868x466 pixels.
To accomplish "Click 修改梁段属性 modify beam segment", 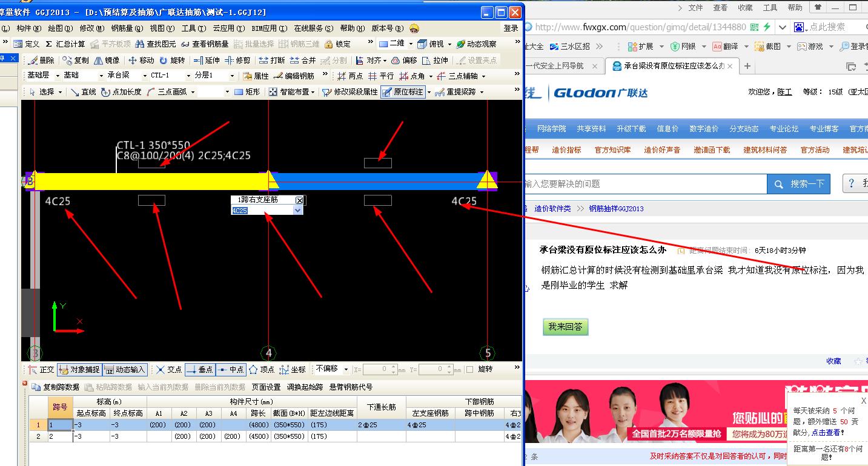I will [350, 92].
